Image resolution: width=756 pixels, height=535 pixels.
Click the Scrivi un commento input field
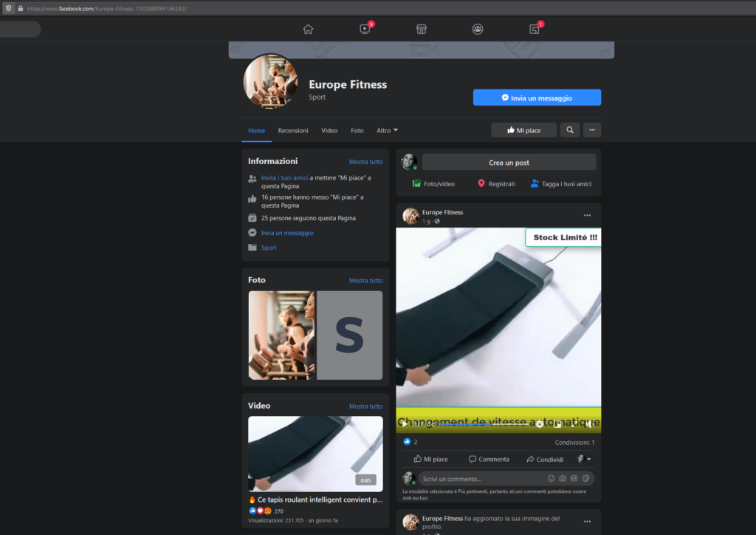(x=482, y=479)
